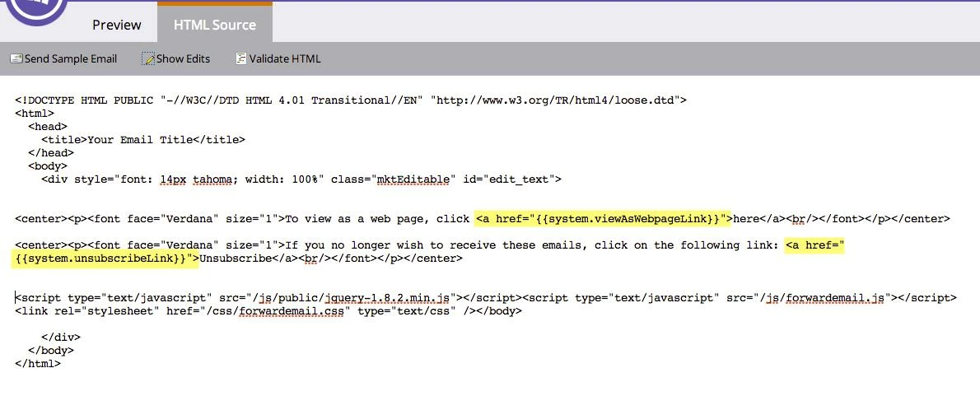The width and height of the screenshot is (980, 396).
Task: Click the DOCTYPE declaration line
Action: coord(351,100)
